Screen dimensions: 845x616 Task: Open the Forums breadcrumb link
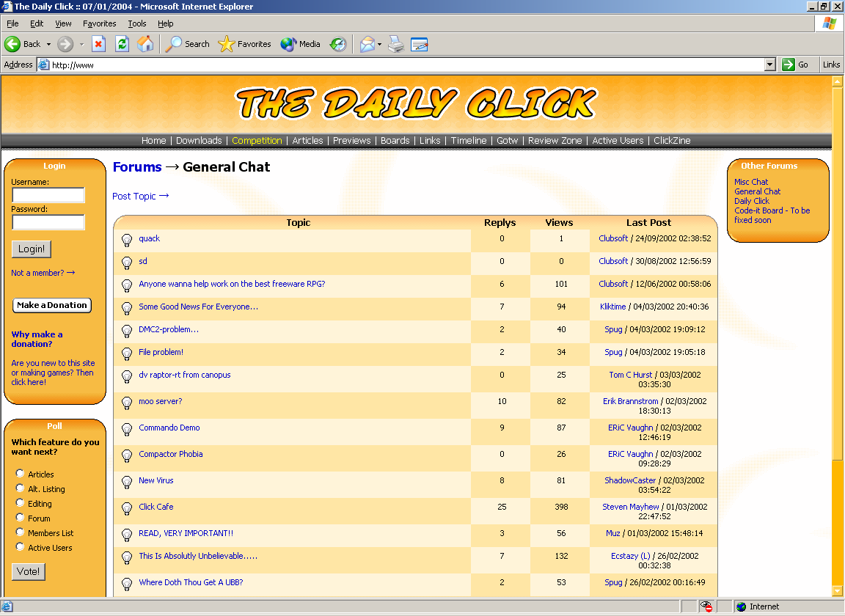pos(137,167)
